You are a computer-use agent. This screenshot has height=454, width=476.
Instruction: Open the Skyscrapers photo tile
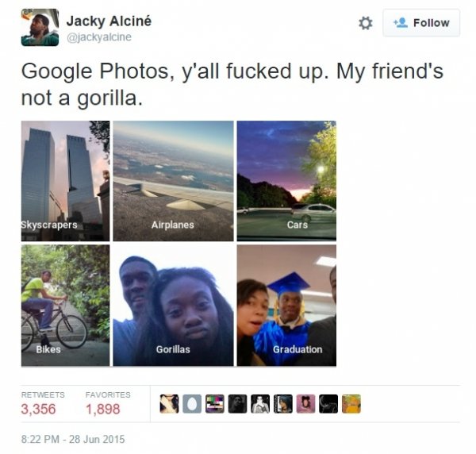tap(65, 181)
